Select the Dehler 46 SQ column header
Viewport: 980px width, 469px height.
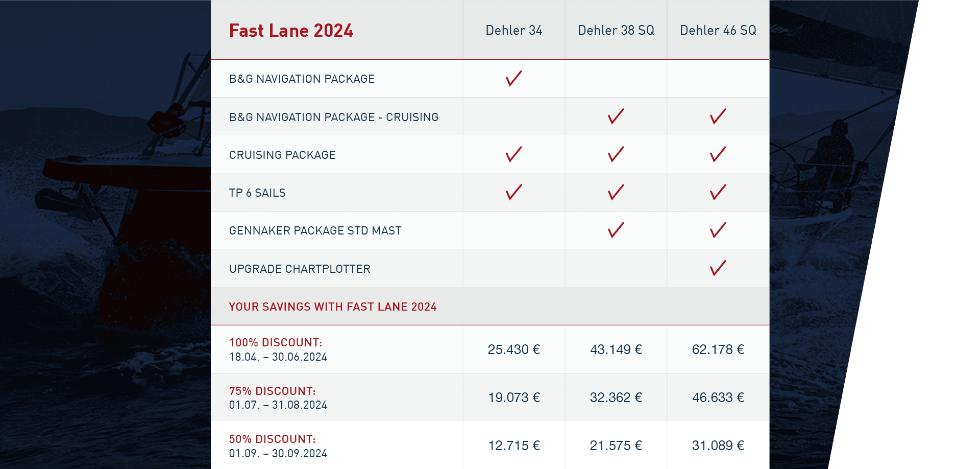tap(718, 31)
